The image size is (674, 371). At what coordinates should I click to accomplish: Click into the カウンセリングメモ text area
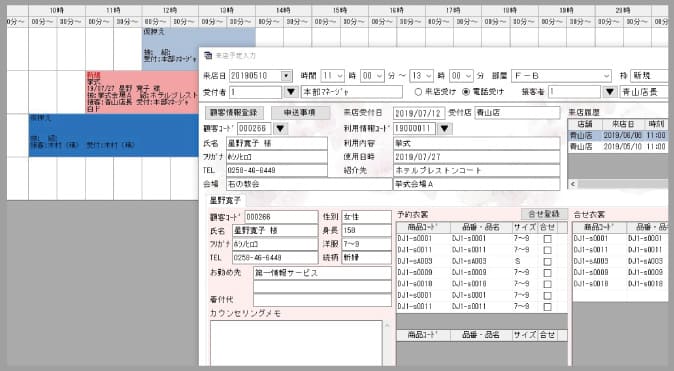pyautogui.click(x=296, y=343)
